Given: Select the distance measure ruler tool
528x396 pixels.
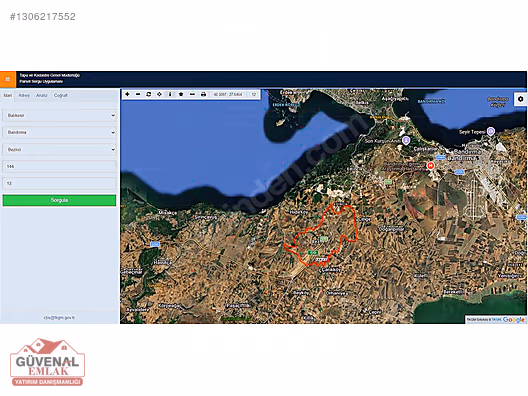Looking at the screenshot, I should (x=192, y=94).
